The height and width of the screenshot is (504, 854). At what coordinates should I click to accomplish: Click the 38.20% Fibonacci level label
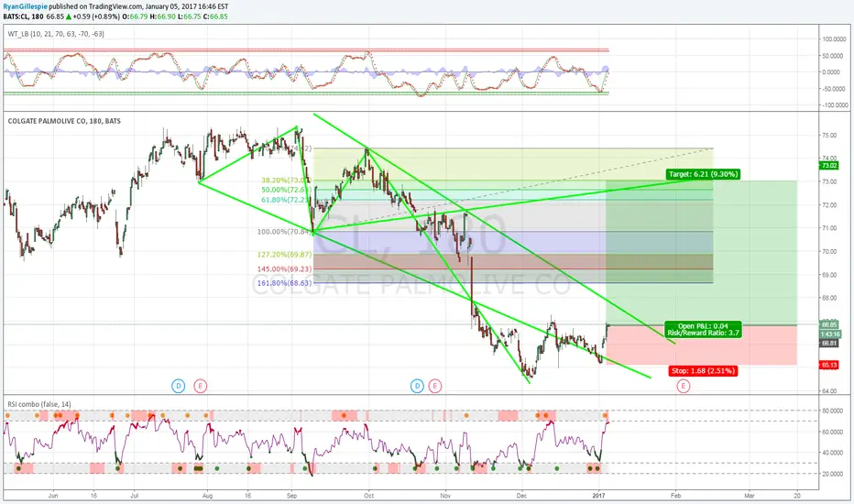point(286,181)
